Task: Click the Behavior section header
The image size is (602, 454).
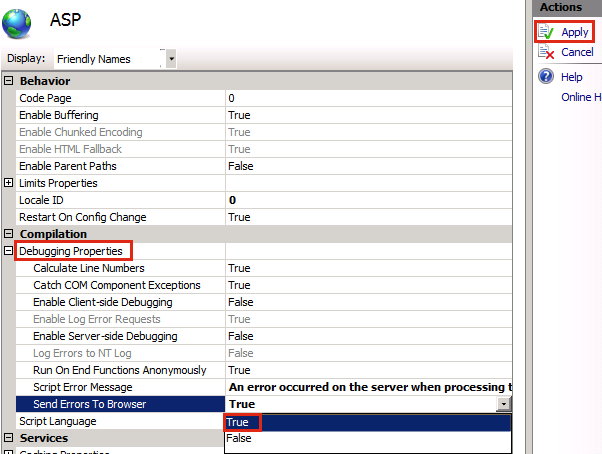Action: [45, 81]
